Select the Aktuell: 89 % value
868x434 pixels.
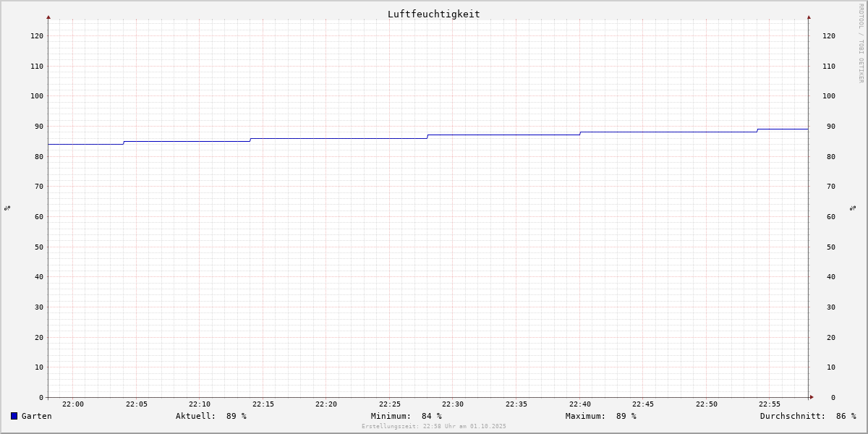click(211, 416)
